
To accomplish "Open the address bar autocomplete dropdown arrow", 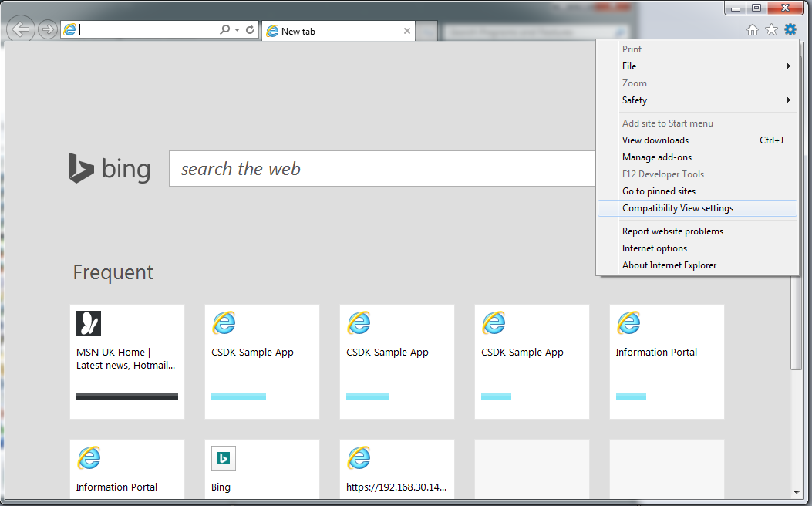I will pos(238,29).
